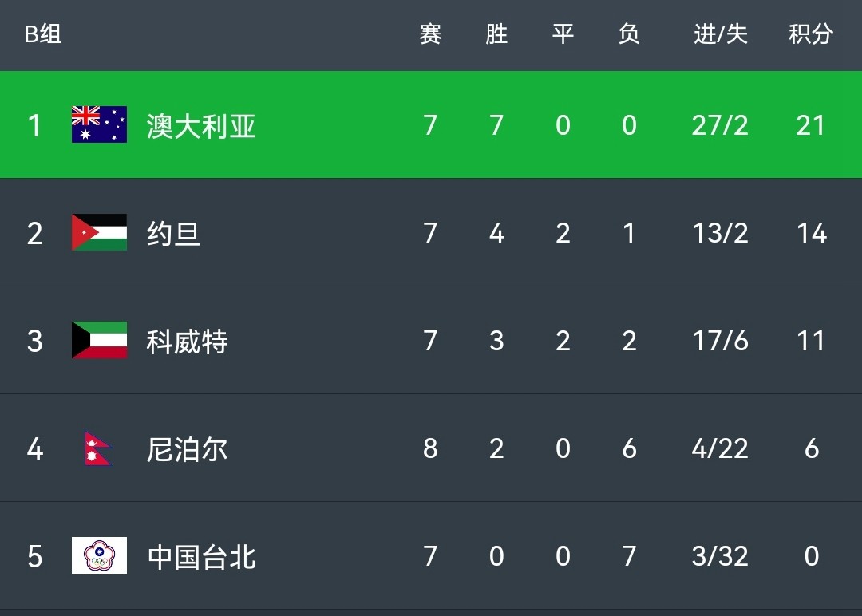This screenshot has height=616, width=862.
Task: Open the 科威特 team name
Action: 187,342
